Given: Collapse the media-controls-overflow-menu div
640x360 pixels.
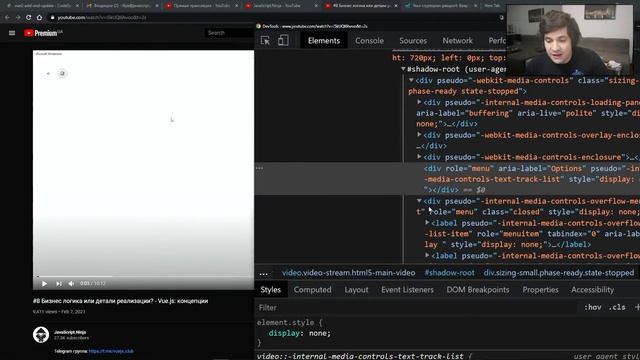Looking at the screenshot, I should (x=419, y=200).
